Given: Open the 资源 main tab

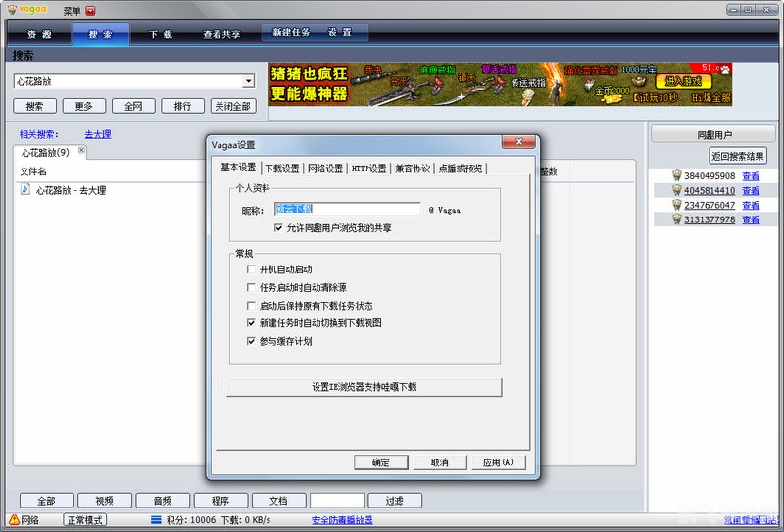Looking at the screenshot, I should point(39,34).
